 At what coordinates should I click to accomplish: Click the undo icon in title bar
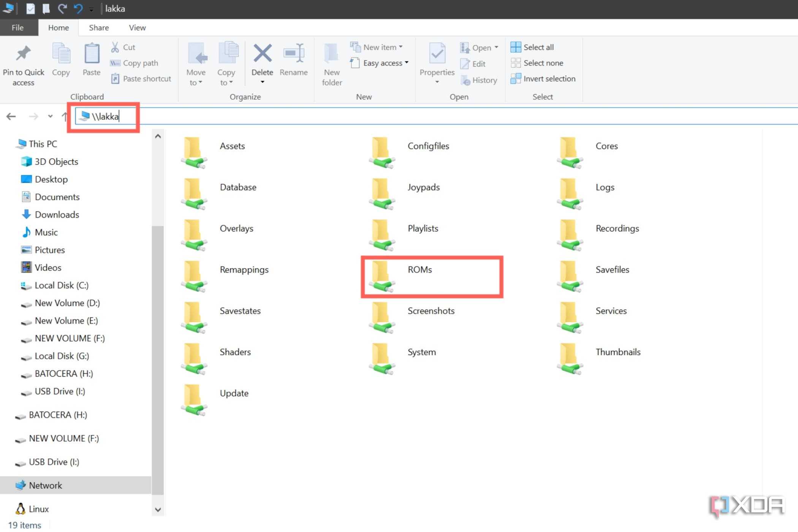pos(78,8)
